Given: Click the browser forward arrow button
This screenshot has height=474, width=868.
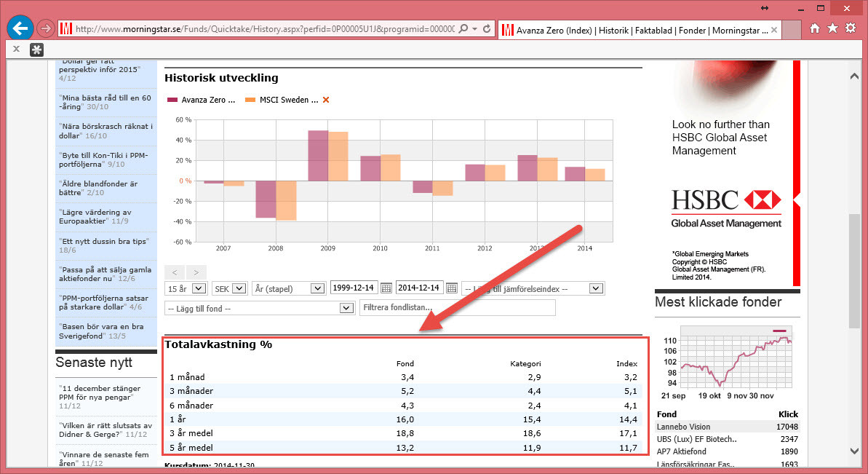Looking at the screenshot, I should (x=45, y=29).
